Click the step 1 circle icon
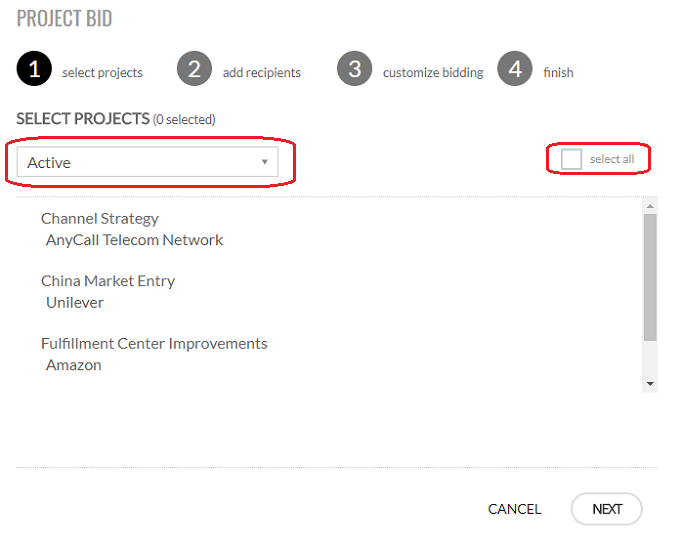681x547 pixels. 34,70
